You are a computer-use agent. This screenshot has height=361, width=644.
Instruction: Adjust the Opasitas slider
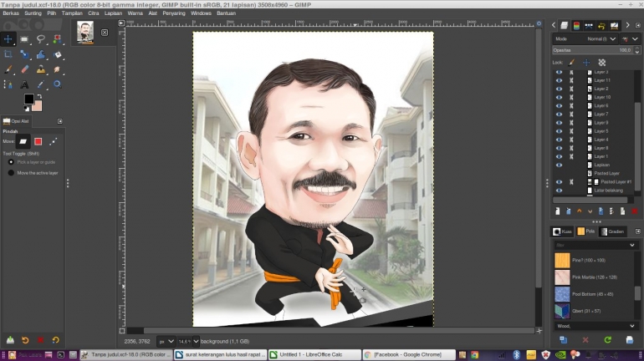click(593, 50)
